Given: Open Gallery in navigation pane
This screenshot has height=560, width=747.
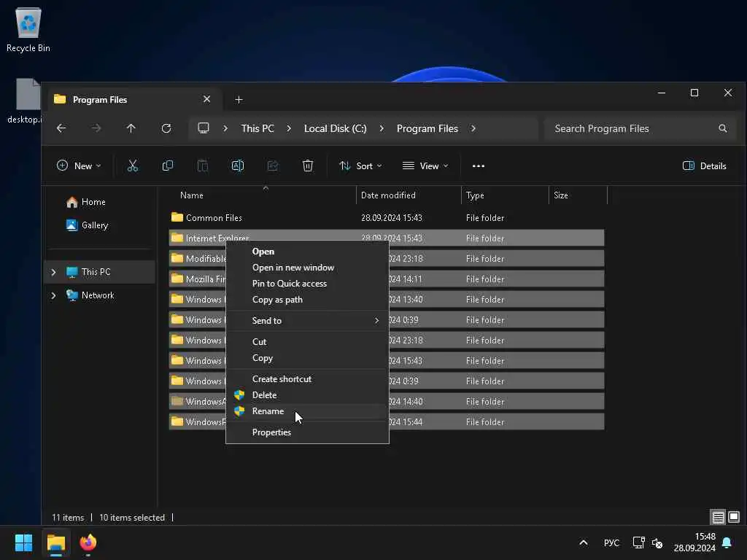Looking at the screenshot, I should (x=94, y=225).
